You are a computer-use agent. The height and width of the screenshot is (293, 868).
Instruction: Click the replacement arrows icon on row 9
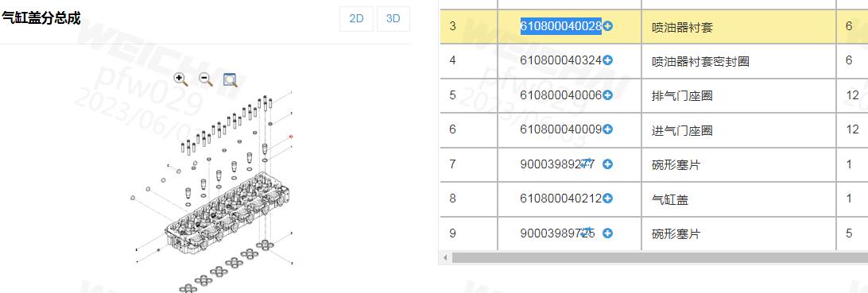(x=587, y=230)
